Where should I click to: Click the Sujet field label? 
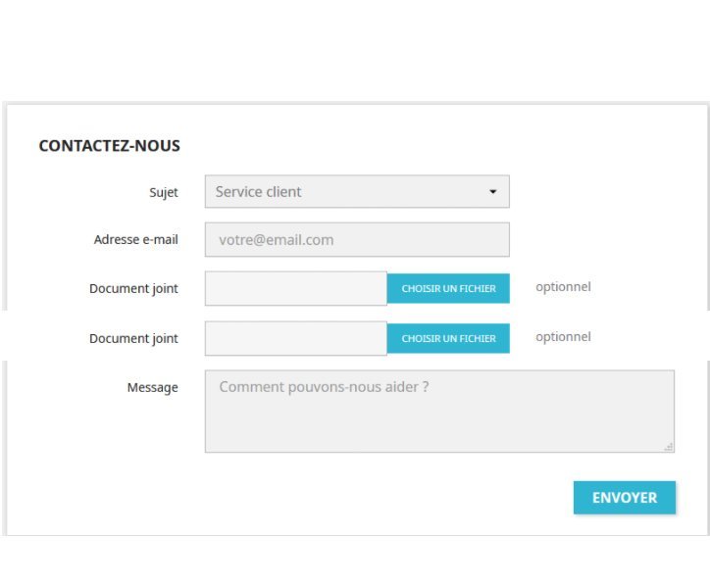click(164, 192)
